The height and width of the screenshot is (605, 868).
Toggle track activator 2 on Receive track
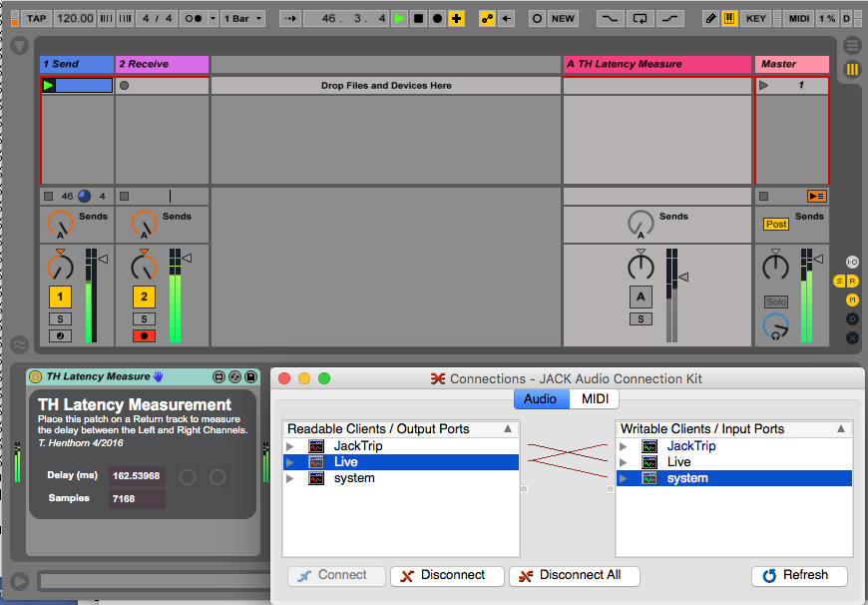tap(144, 297)
